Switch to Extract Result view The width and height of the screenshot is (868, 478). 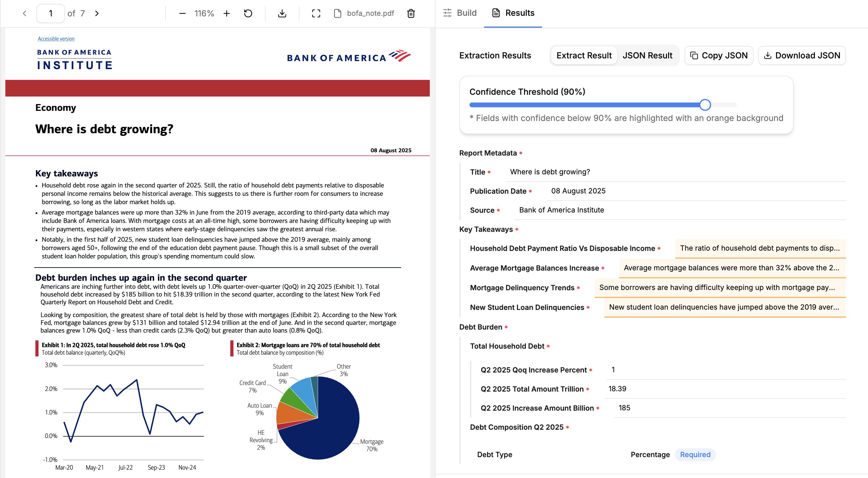coord(584,55)
